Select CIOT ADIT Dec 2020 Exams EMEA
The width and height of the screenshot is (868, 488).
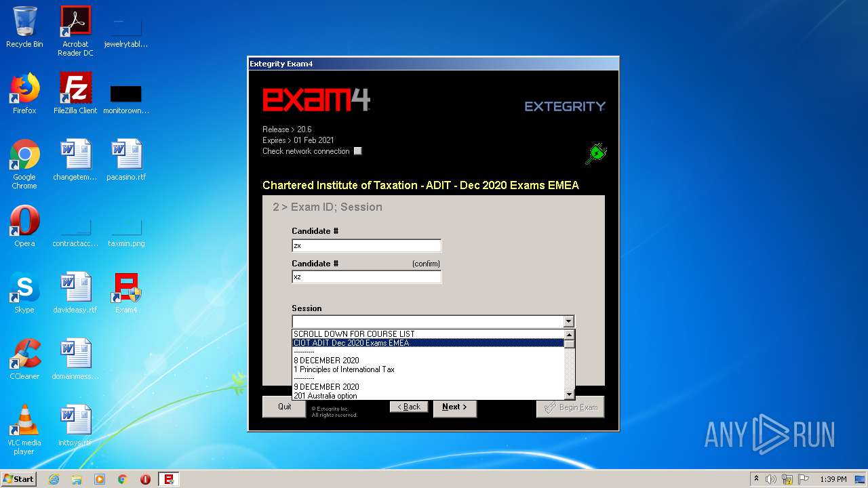pyautogui.click(x=428, y=343)
